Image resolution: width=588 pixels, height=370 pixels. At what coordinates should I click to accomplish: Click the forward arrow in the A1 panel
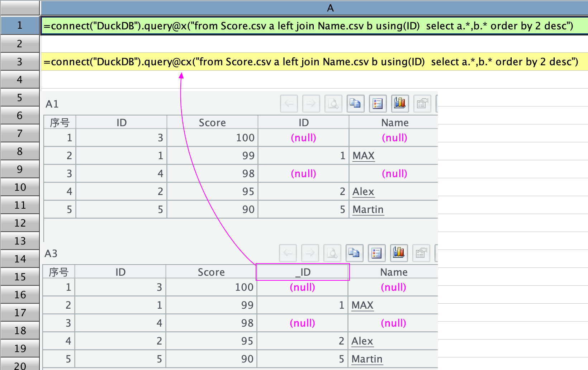(311, 104)
